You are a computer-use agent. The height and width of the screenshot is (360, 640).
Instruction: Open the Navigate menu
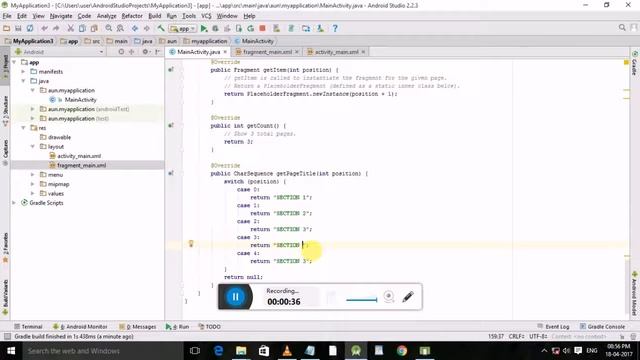61,16
